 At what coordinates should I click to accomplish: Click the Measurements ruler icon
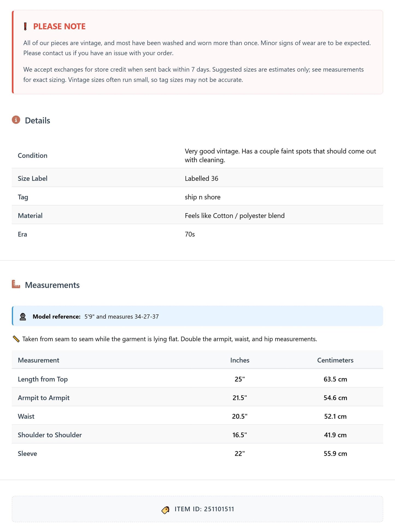click(16, 284)
